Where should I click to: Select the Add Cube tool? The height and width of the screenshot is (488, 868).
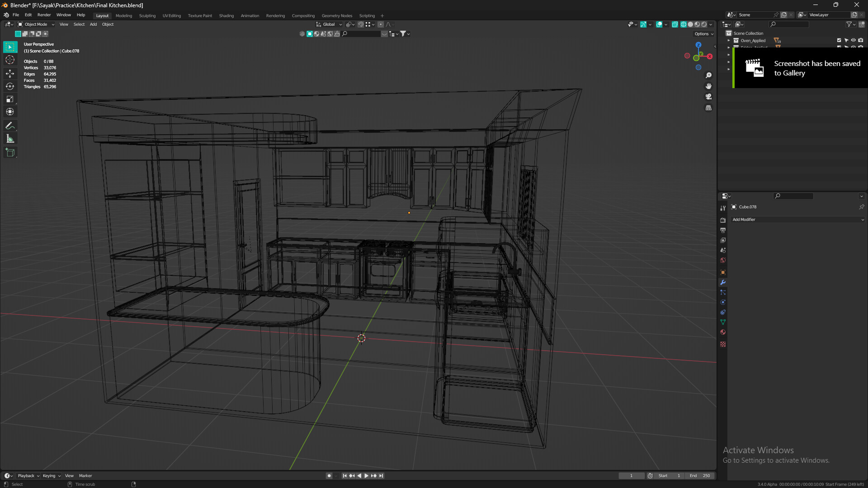10,153
